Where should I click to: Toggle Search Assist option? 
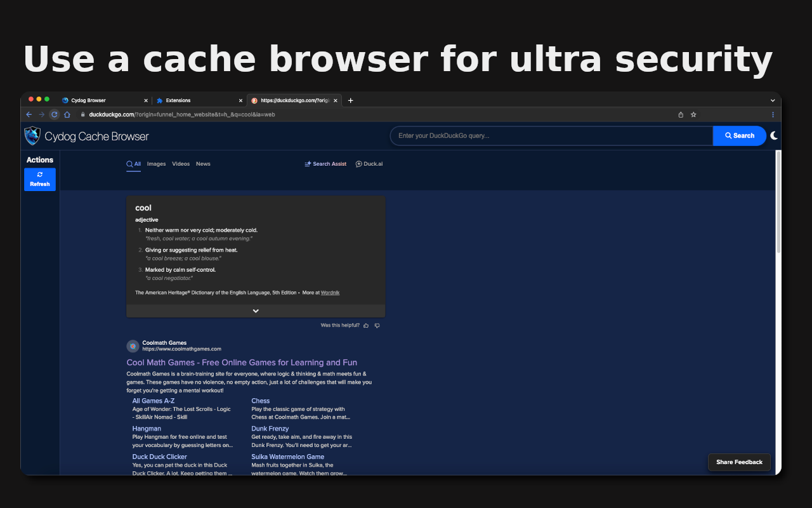click(325, 164)
